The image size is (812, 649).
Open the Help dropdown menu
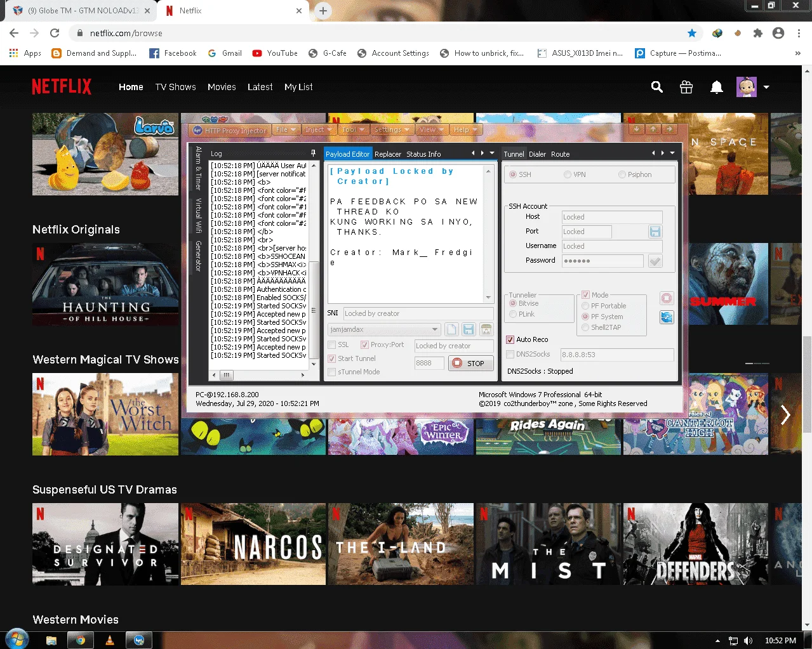pyautogui.click(x=465, y=129)
